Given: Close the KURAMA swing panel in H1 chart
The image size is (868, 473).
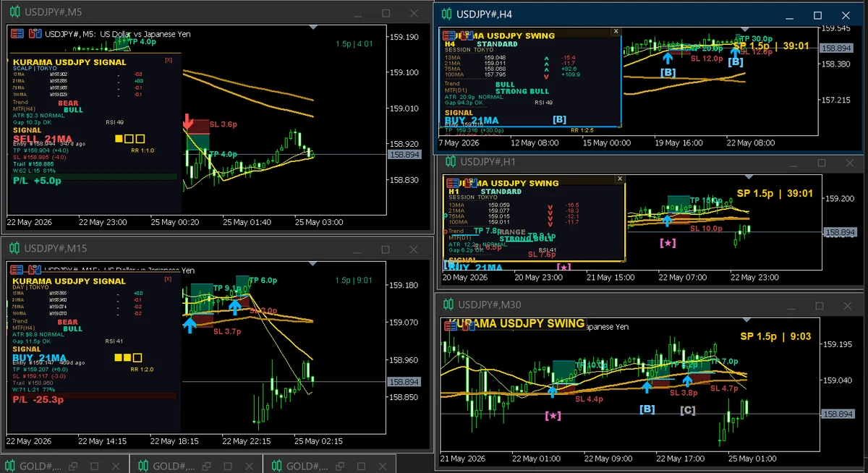Looking at the screenshot, I should point(621,180).
